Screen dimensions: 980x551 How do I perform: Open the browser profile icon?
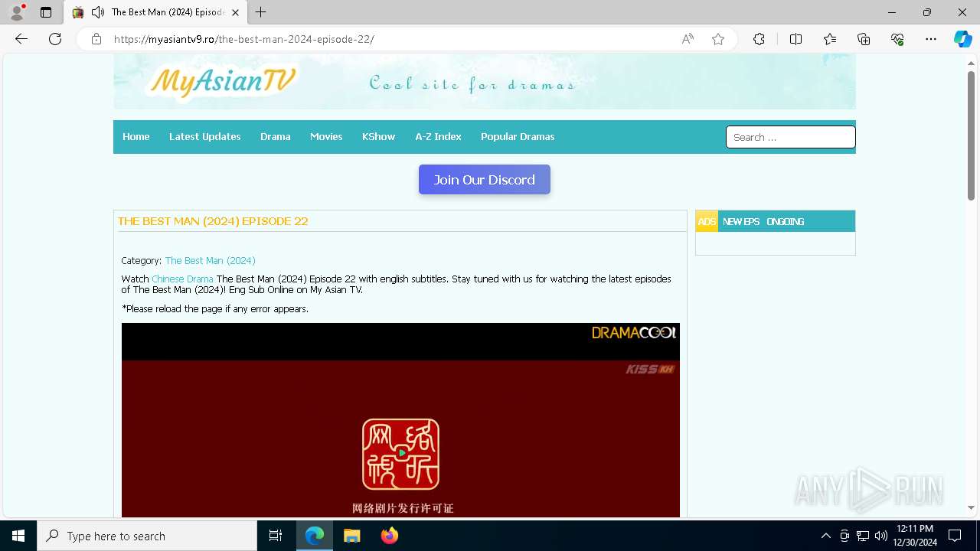17,12
